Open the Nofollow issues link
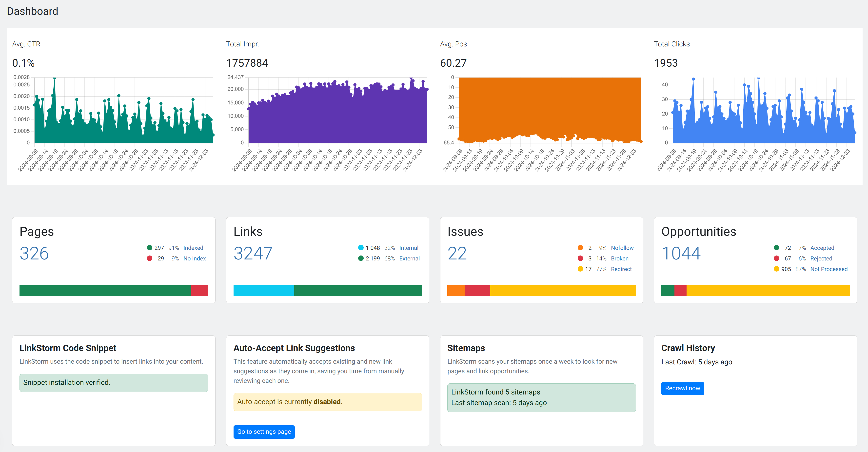This screenshot has width=868, height=452. click(622, 248)
